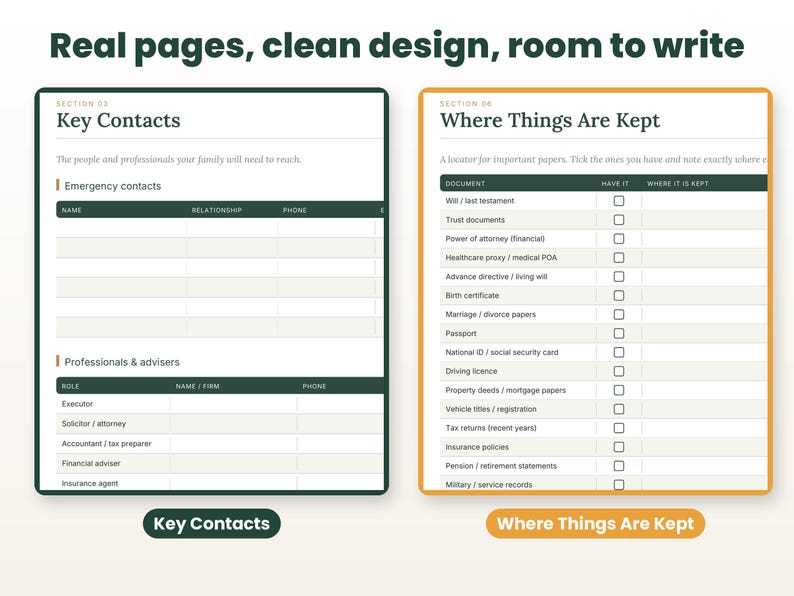Click the Driving licence document label
Screen dimensions: 794x596
point(471,371)
